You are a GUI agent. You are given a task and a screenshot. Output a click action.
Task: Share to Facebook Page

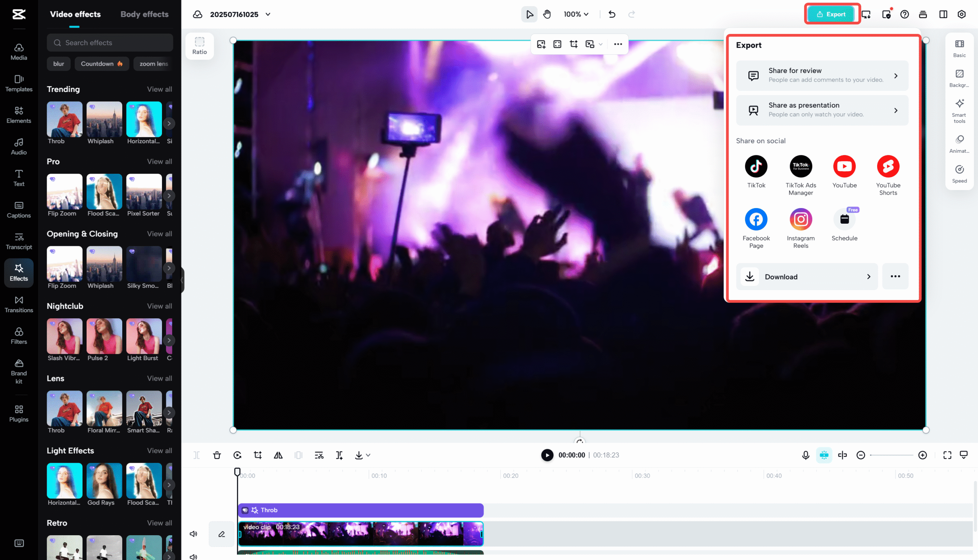point(756,228)
